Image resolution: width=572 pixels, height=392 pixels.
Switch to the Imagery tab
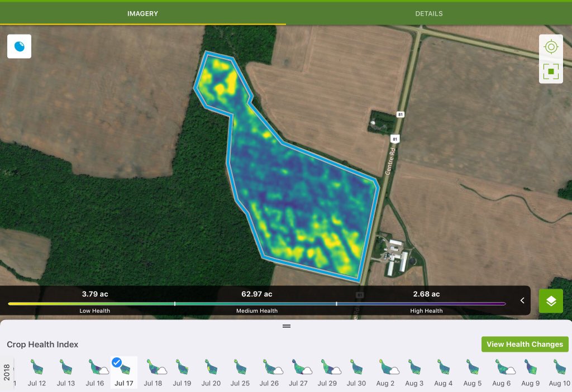coord(142,13)
